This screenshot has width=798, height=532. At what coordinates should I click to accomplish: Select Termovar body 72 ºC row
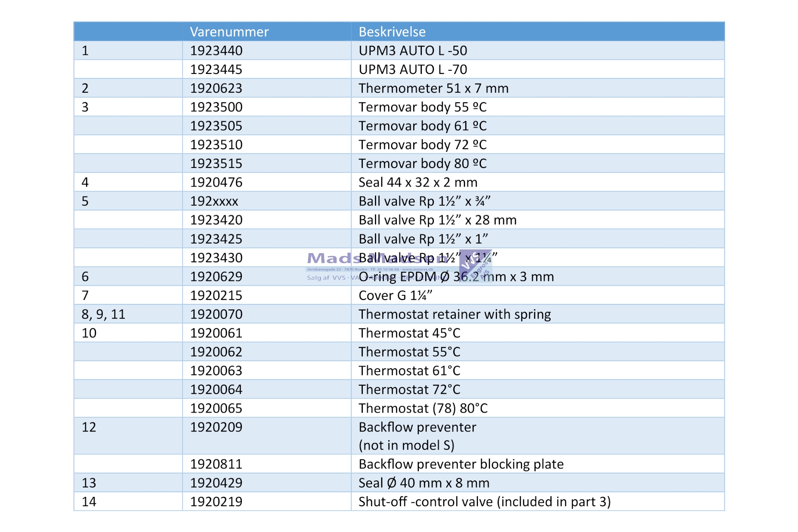pos(422,145)
